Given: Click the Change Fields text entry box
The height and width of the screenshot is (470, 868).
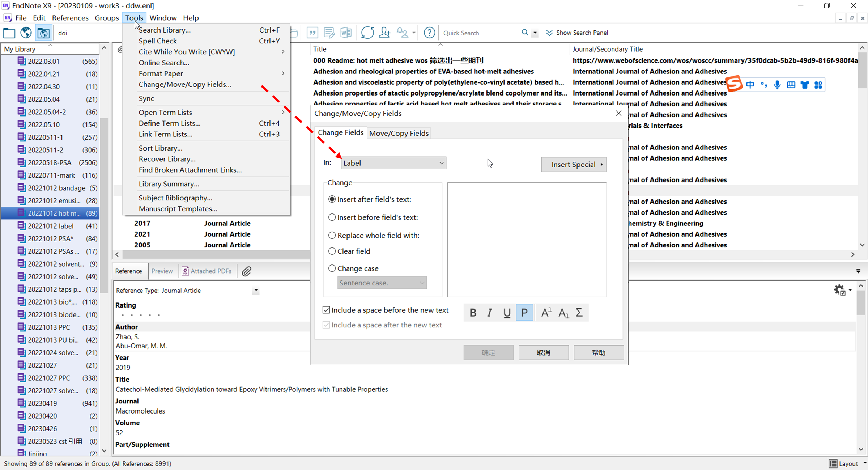Looking at the screenshot, I should 527,240.
